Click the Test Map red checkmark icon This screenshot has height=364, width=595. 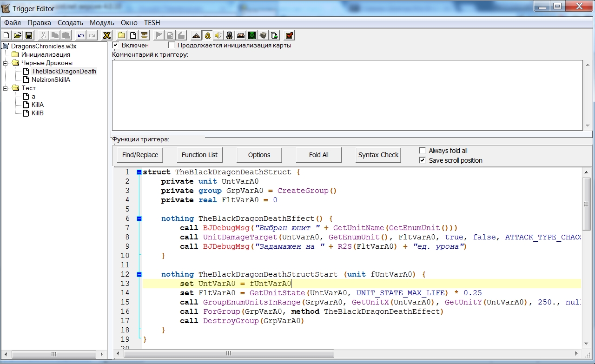click(x=289, y=35)
